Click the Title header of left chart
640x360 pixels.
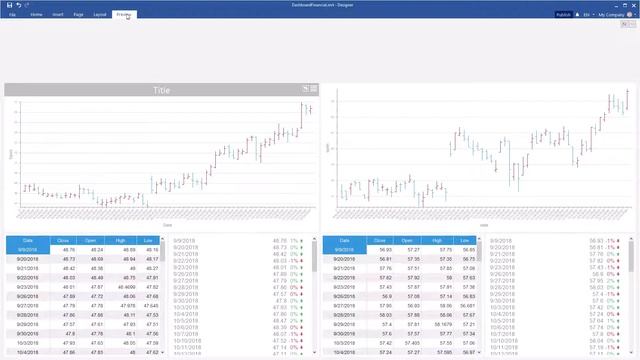point(162,90)
